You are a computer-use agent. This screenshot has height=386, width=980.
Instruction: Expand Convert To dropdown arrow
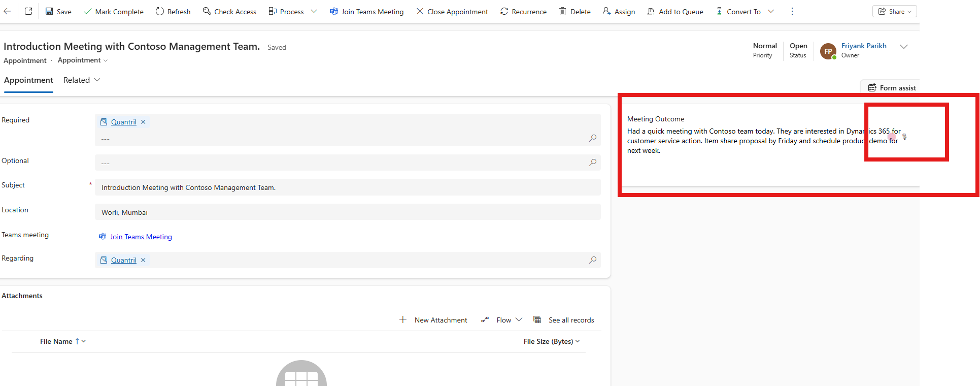tap(771, 11)
